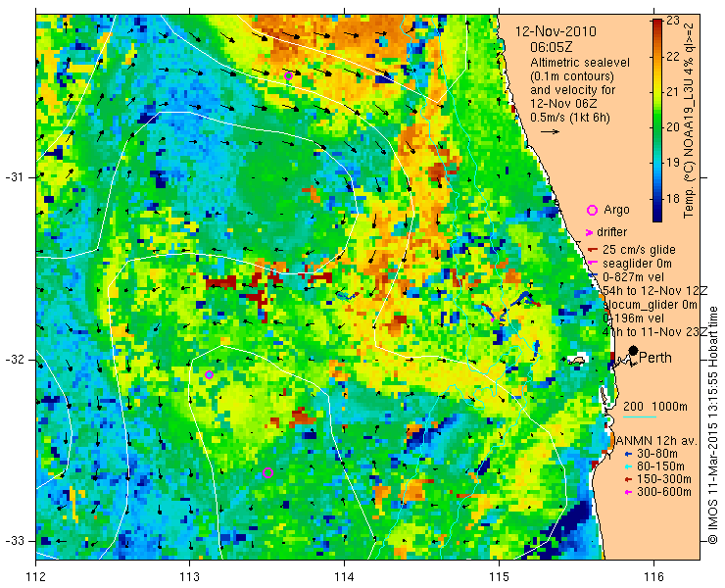
Task: Click the 'Argo' legend label
Action: [617, 210]
